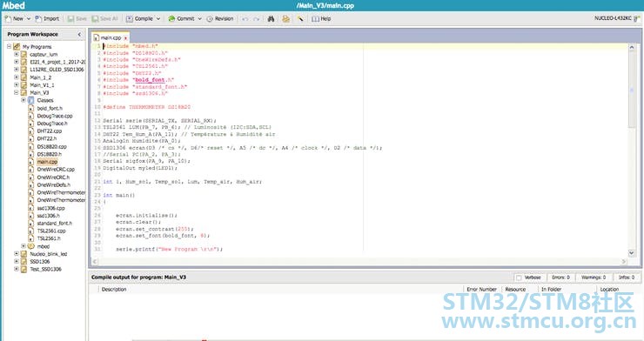Screen dimensions: 644x341
Task: Click the editor horizontal scrollbar right arrow
Action: [624, 261]
